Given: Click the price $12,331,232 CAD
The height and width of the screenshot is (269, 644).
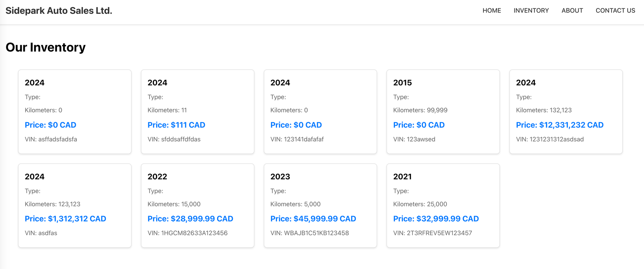Looking at the screenshot, I should tap(559, 125).
